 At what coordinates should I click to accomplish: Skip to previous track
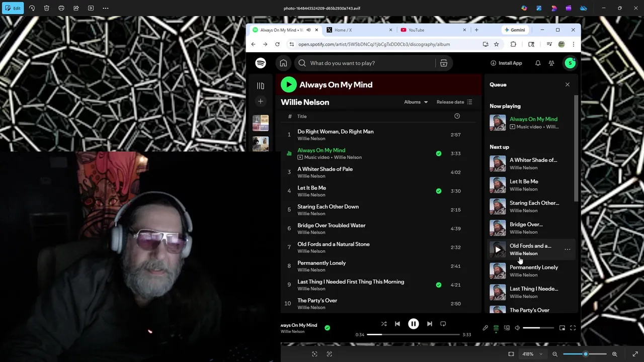click(397, 324)
